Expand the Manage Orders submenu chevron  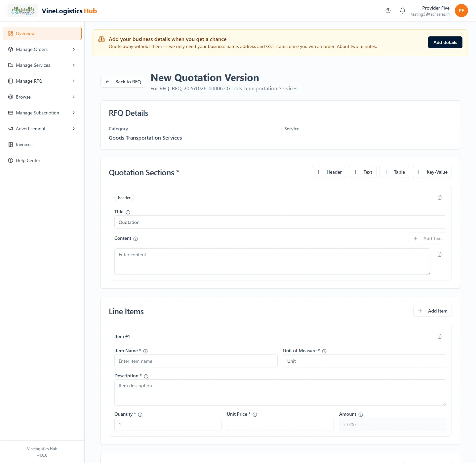click(74, 49)
